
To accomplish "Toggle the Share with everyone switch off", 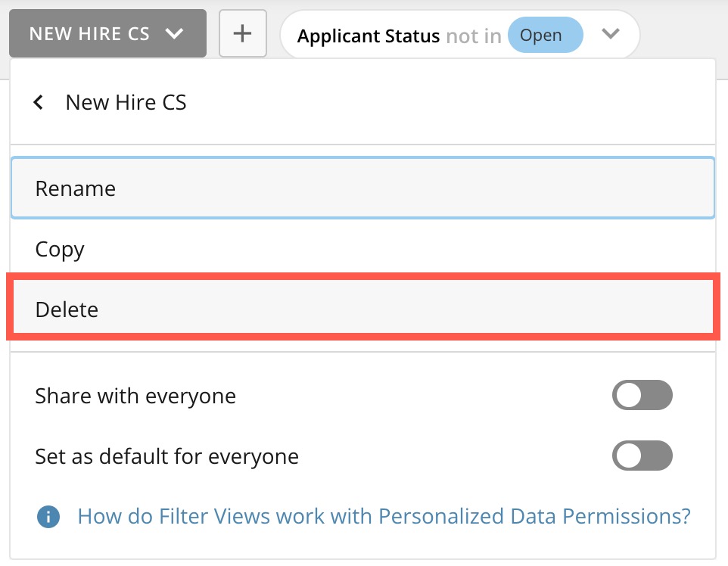I will click(642, 395).
